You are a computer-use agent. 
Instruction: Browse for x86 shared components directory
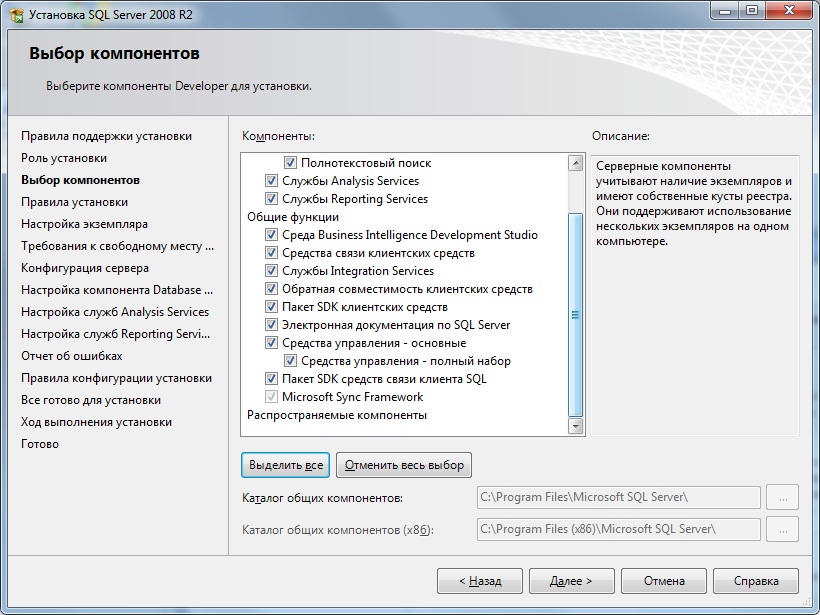click(x=782, y=529)
